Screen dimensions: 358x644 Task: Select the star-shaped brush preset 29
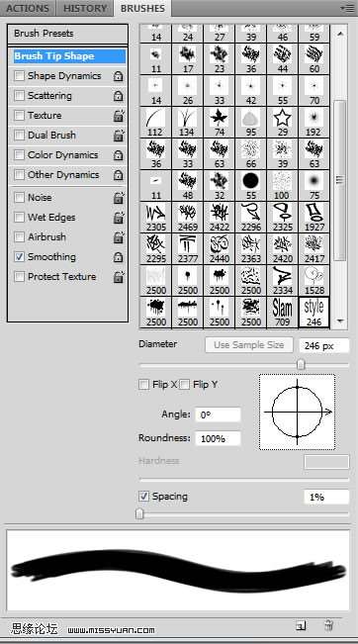(283, 123)
